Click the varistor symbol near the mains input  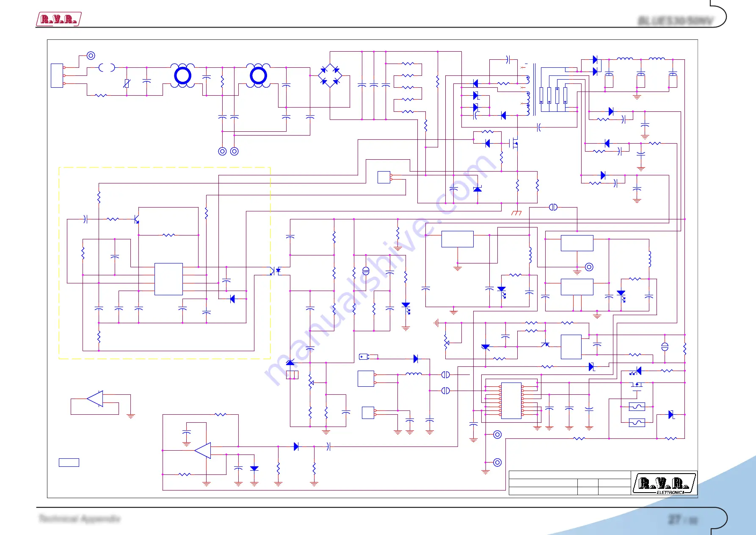(127, 83)
